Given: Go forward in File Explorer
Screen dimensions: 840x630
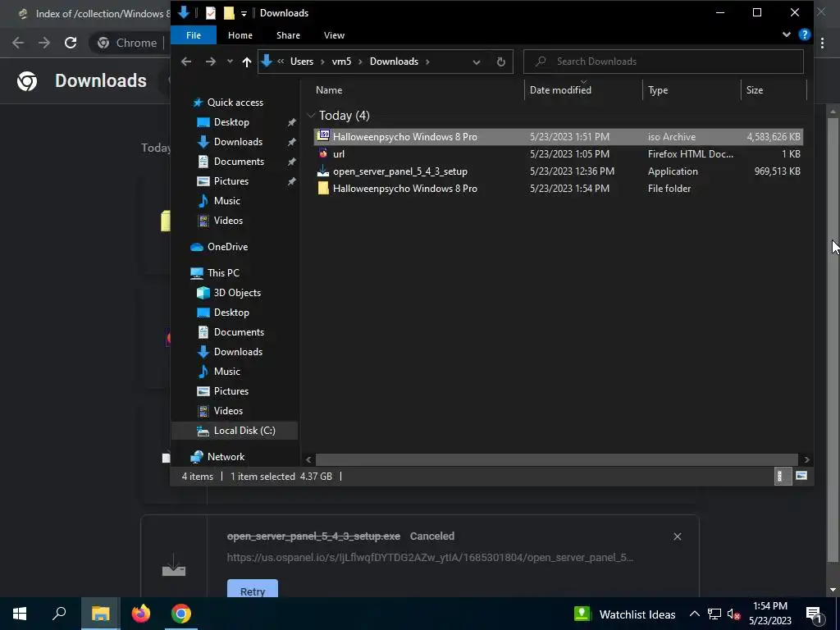Looking at the screenshot, I should [211, 62].
